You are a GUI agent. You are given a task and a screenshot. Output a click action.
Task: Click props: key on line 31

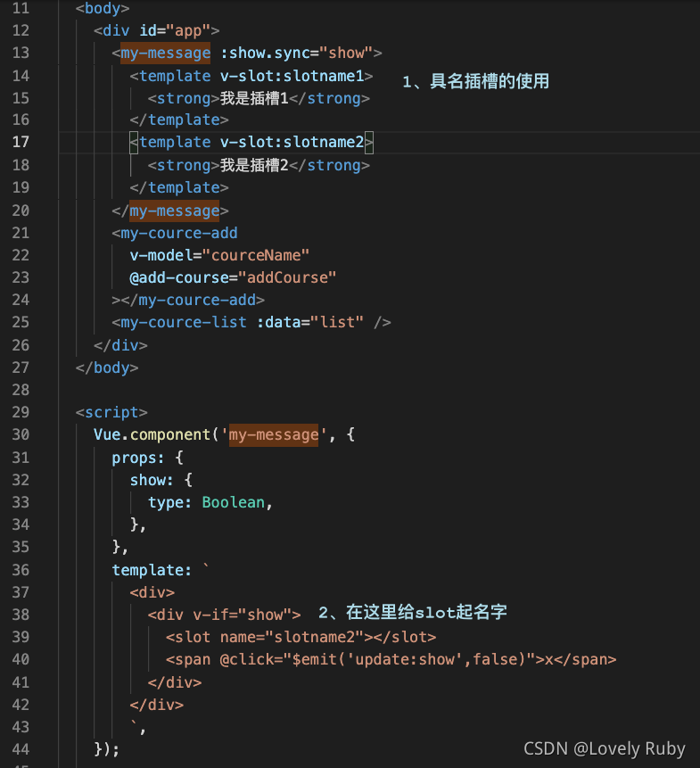138,458
